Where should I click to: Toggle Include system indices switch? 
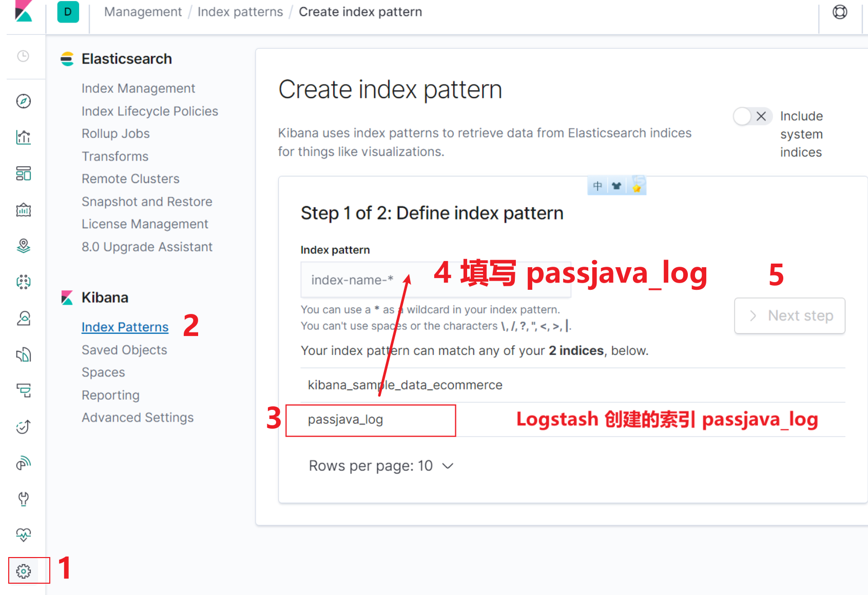(x=752, y=116)
